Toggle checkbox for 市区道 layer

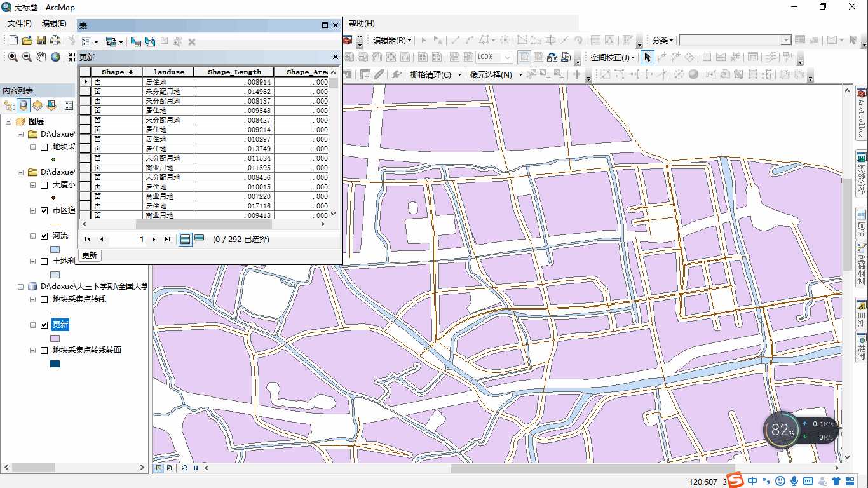click(44, 210)
